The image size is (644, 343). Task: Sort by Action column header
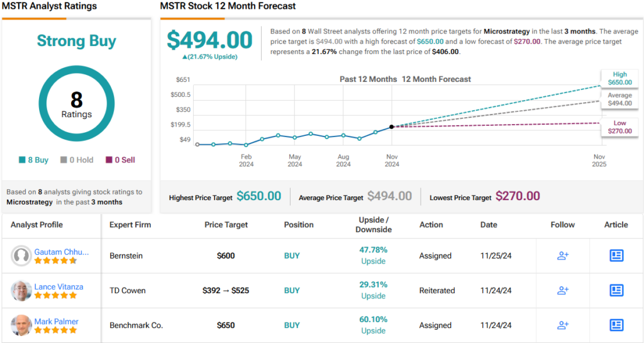pyautogui.click(x=431, y=225)
